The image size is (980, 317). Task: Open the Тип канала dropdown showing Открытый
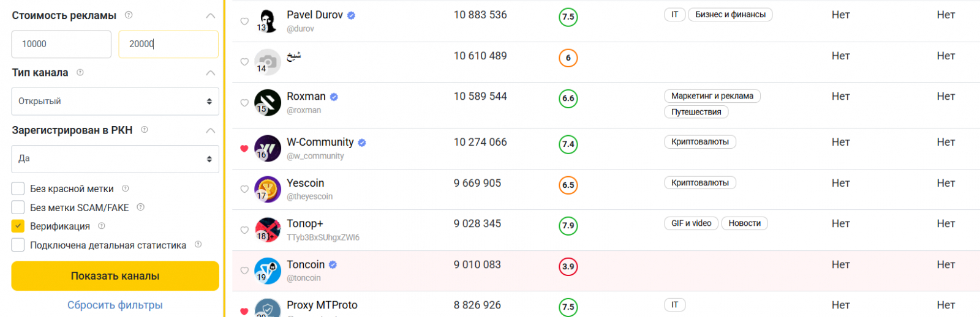[x=115, y=102]
